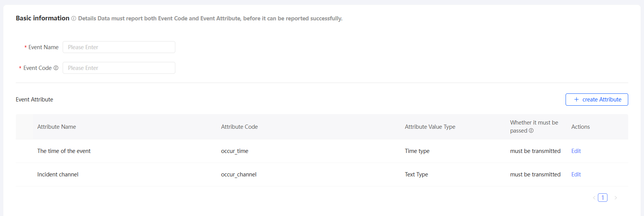The height and width of the screenshot is (216, 644).
Task: Select the 'Incident channel' name cell
Action: coord(58,174)
